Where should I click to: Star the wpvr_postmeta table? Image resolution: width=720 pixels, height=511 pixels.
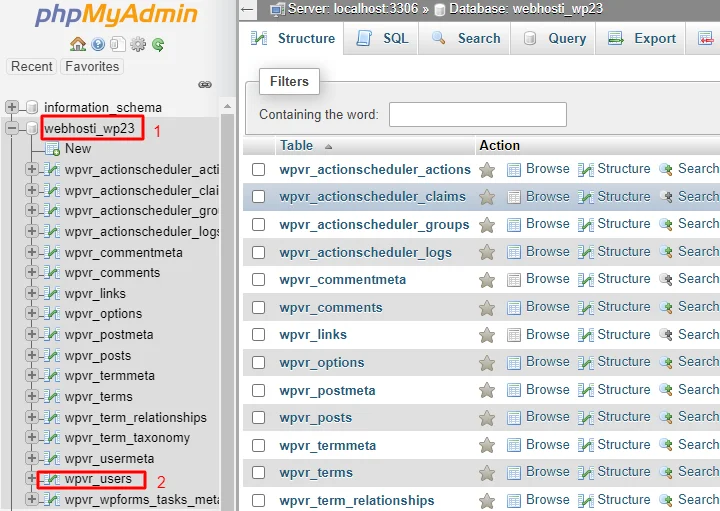tap(487, 391)
